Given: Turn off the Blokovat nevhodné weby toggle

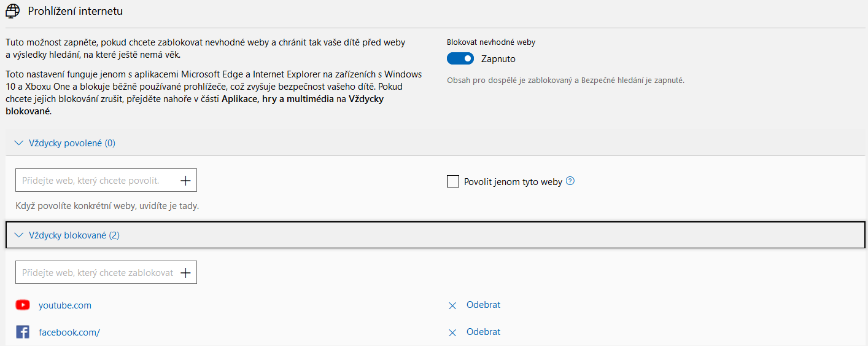Looking at the screenshot, I should coord(460,59).
